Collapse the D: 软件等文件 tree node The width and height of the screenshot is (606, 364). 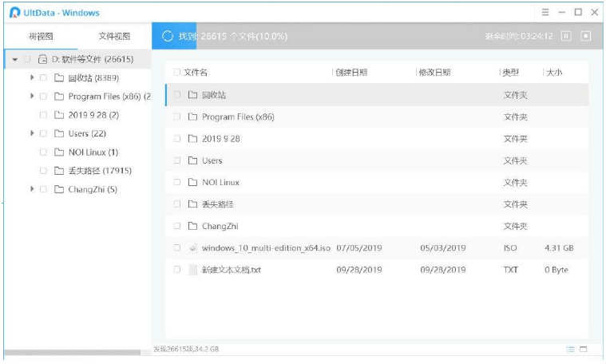tap(14, 60)
